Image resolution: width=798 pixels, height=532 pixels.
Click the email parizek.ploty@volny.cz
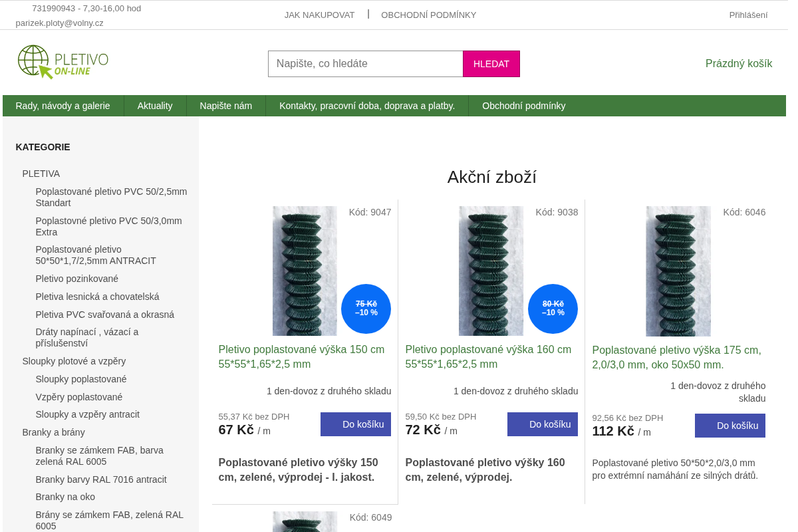pyautogui.click(x=60, y=23)
